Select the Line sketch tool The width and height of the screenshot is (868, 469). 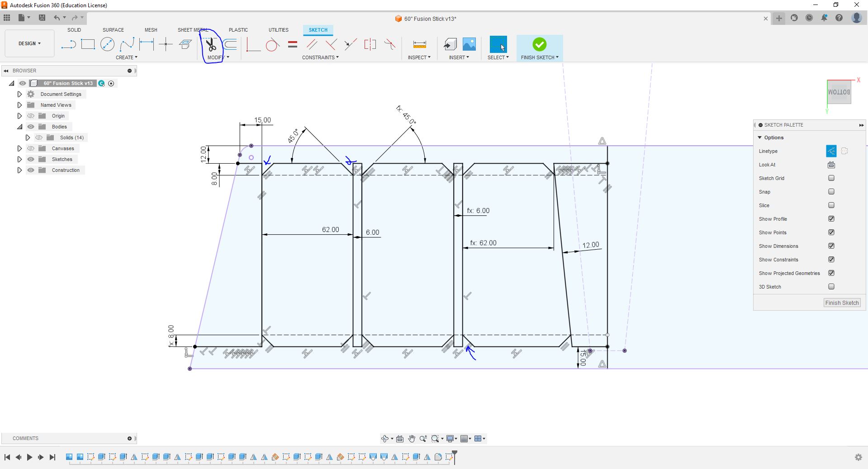pos(68,44)
